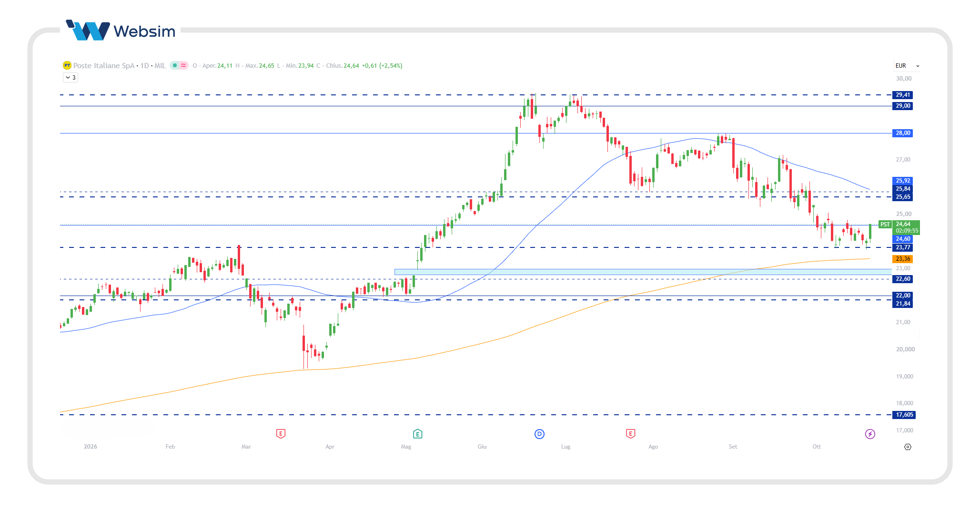The width and height of the screenshot is (980, 512).
Task: Select the 22,60 price level label
Action: [x=902, y=279]
